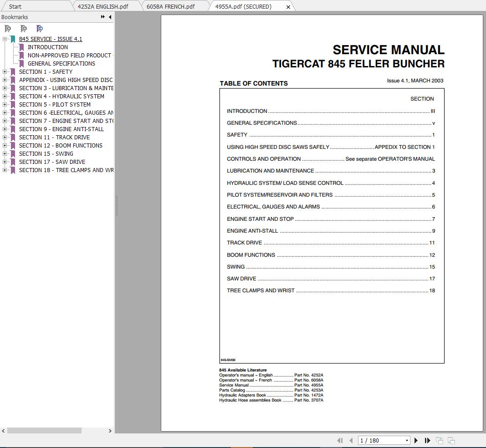
Task: Go to SECTION 15 - SWING bookmark
Action: point(46,154)
